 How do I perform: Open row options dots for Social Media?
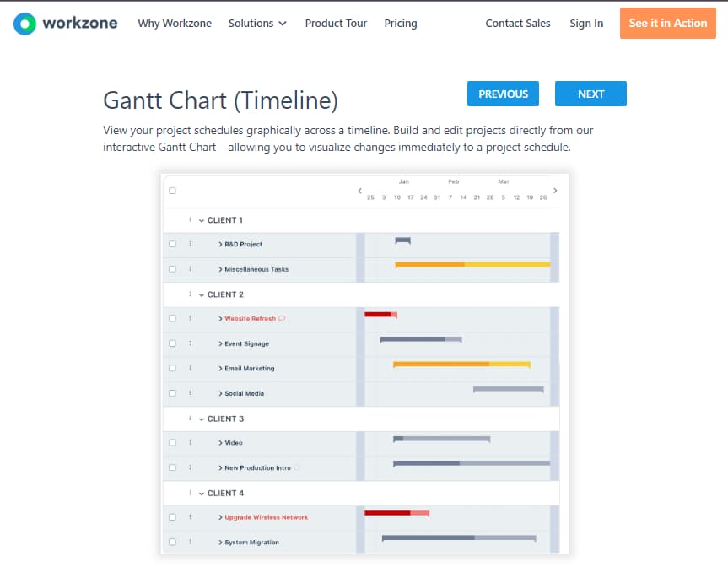click(190, 393)
